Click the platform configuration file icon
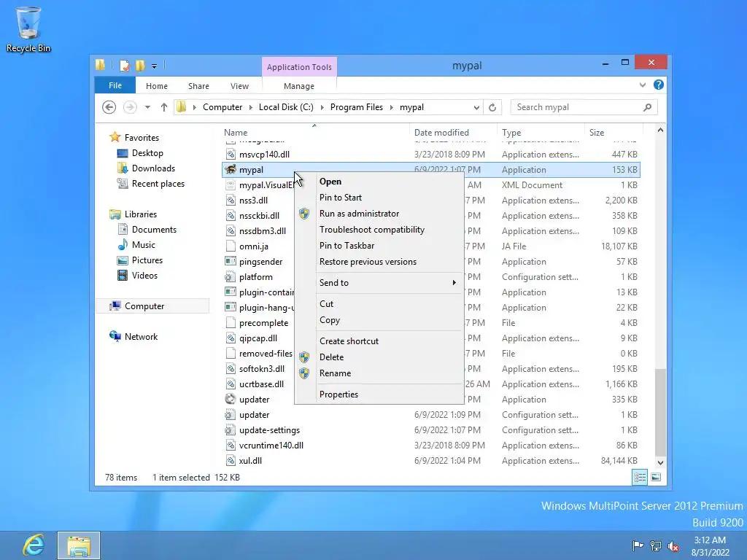Screen dimensions: 747x560 [x=231, y=276]
